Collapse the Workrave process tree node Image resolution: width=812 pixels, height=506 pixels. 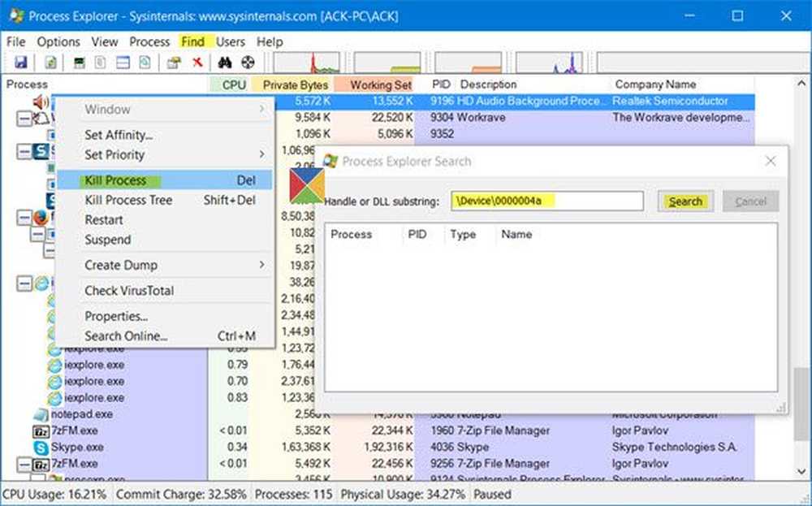click(24, 119)
